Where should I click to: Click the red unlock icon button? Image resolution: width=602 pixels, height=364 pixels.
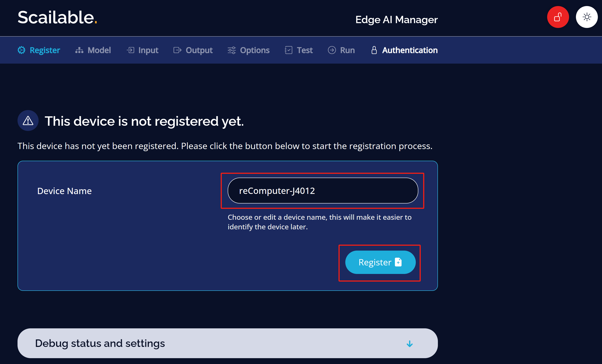tap(558, 17)
